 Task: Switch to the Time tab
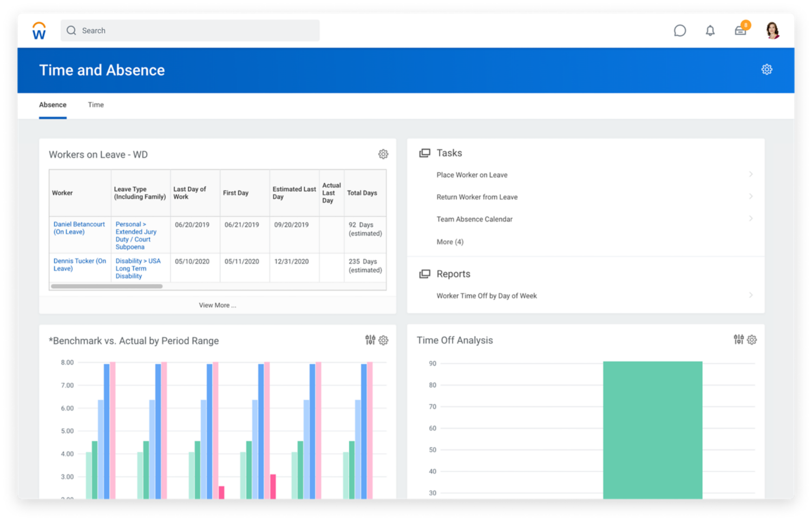point(96,105)
